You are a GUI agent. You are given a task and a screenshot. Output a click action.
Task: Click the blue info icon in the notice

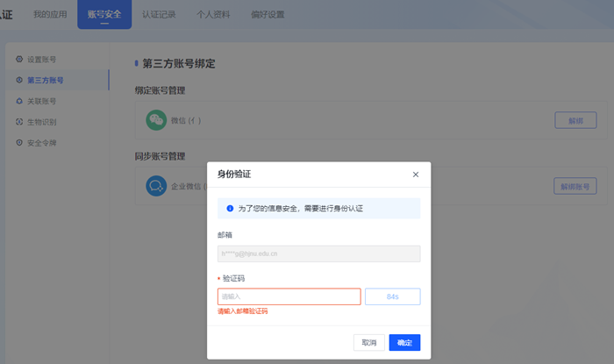pos(230,209)
